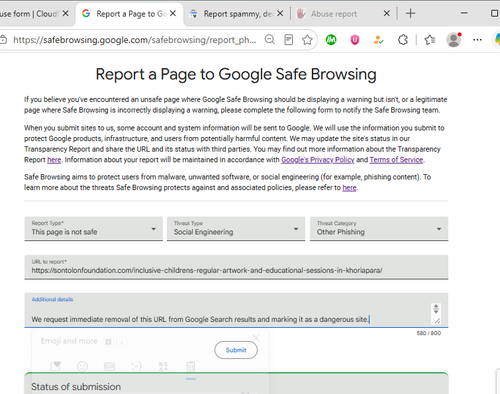Viewport: 500px width, 394px height.
Task: Open the immersive reader icon
Action: pos(289,40)
